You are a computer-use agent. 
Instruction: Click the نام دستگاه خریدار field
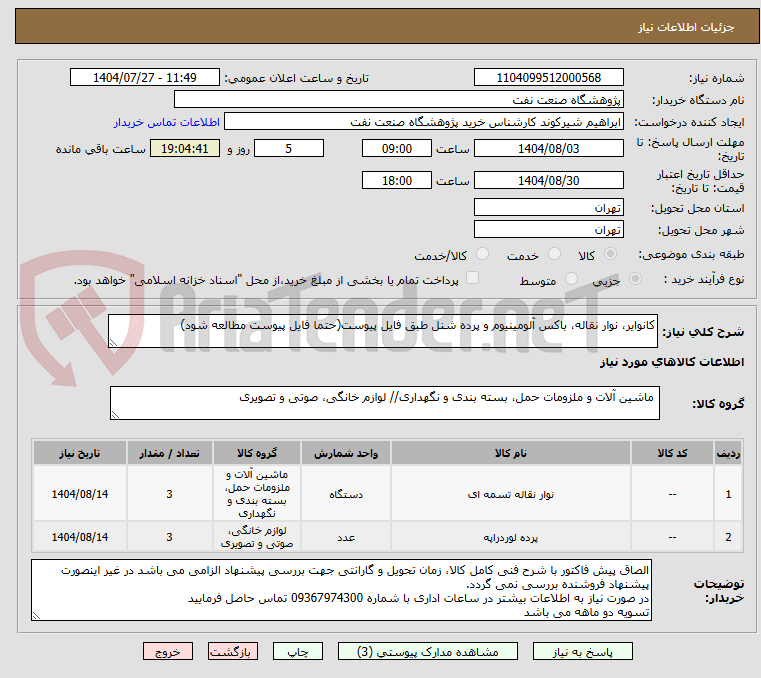pos(398,99)
